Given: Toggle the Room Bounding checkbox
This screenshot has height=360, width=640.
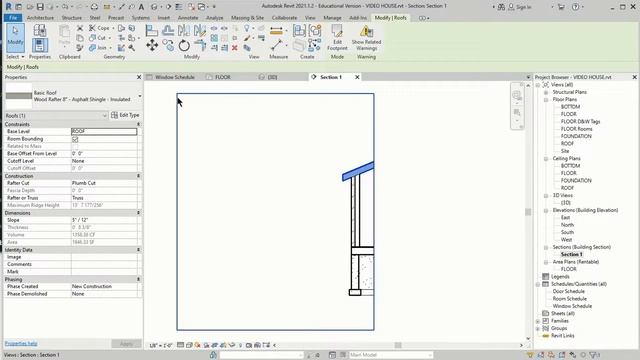Looking at the screenshot, I should 75,139.
